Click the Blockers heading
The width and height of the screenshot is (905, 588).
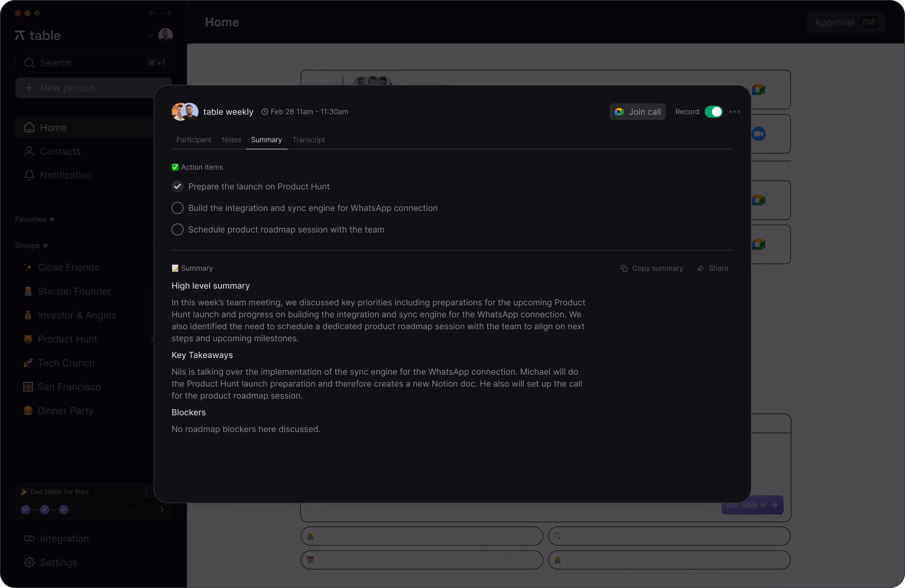coord(189,412)
